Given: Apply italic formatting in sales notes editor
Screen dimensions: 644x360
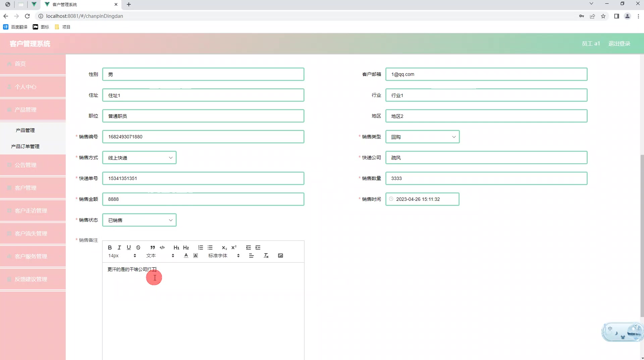Looking at the screenshot, I should (119, 248).
